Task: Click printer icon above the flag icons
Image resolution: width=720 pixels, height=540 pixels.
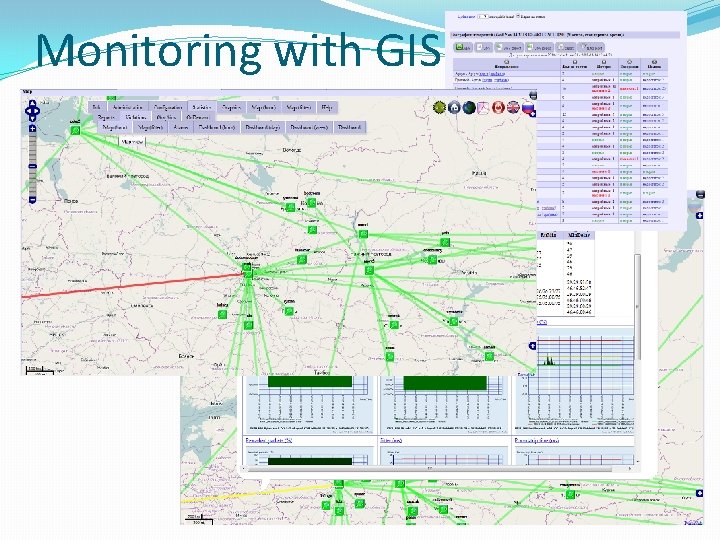Action: (x=533, y=95)
